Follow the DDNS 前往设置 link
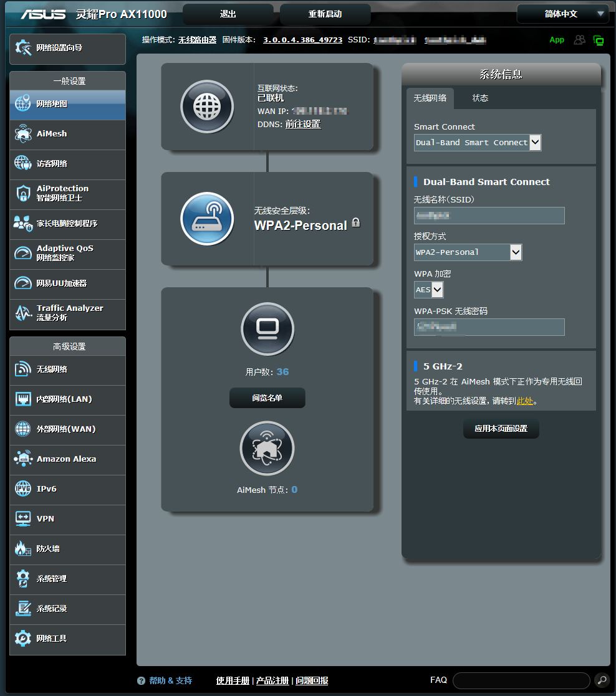The width and height of the screenshot is (616, 696). 303,124
